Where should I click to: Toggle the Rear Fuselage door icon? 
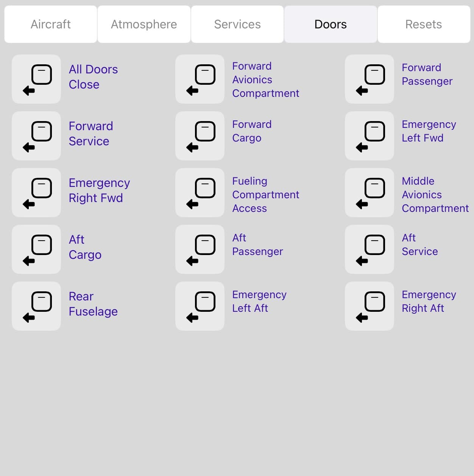(x=36, y=306)
